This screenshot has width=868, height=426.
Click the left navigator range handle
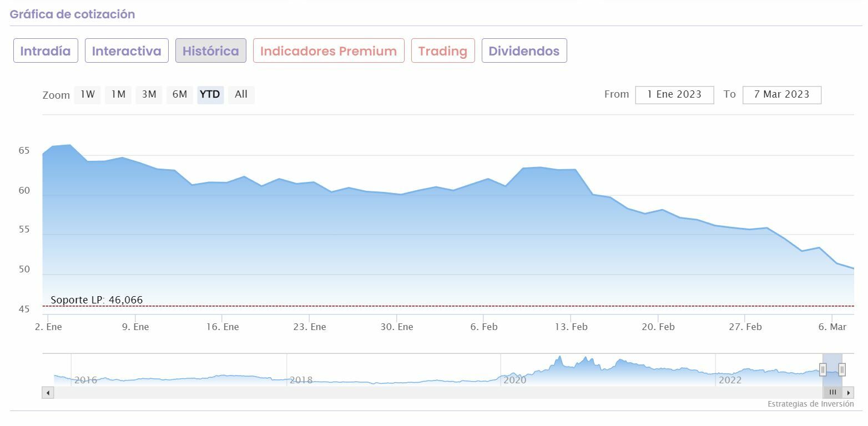point(823,369)
